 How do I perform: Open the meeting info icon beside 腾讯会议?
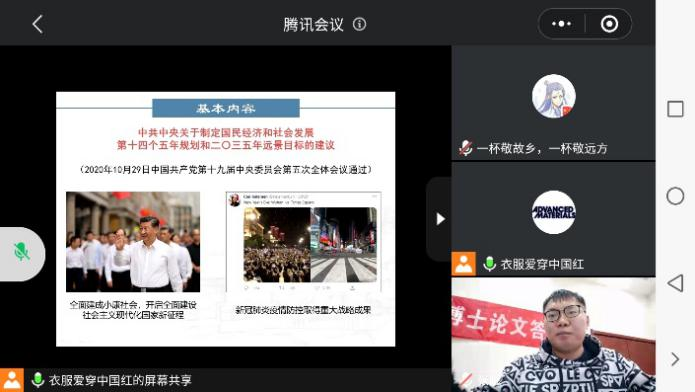tap(359, 24)
